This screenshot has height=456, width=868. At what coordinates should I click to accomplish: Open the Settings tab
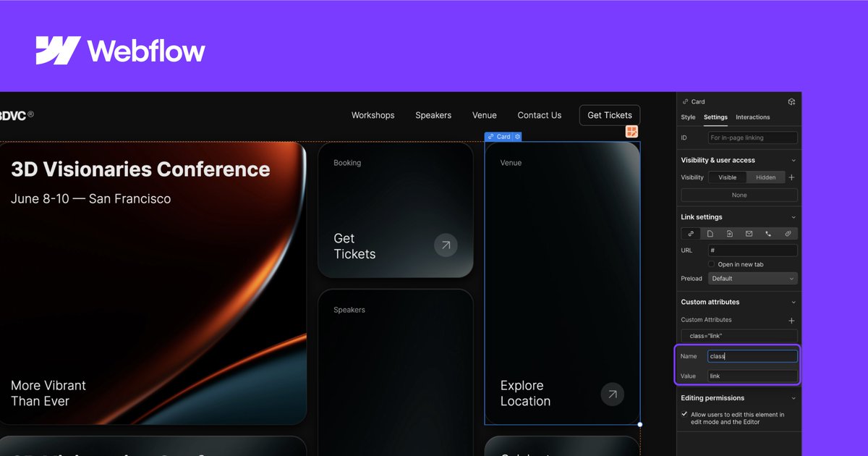(x=715, y=117)
